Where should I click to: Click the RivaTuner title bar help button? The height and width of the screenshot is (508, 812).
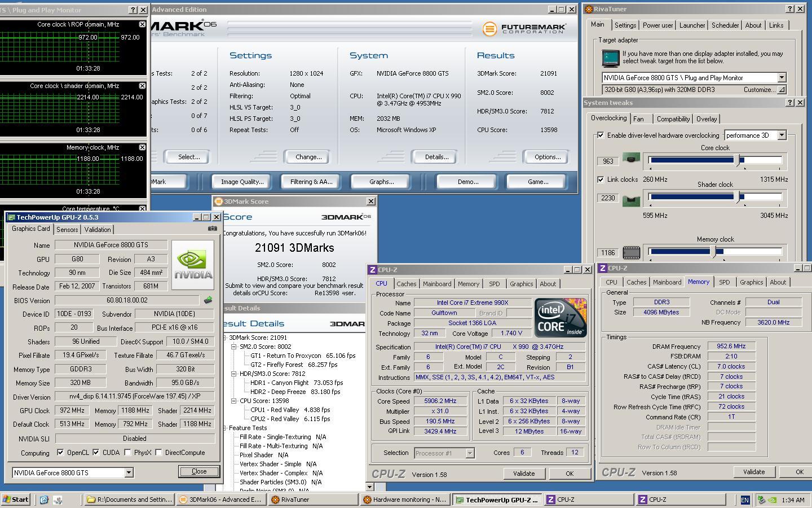pyautogui.click(x=790, y=9)
